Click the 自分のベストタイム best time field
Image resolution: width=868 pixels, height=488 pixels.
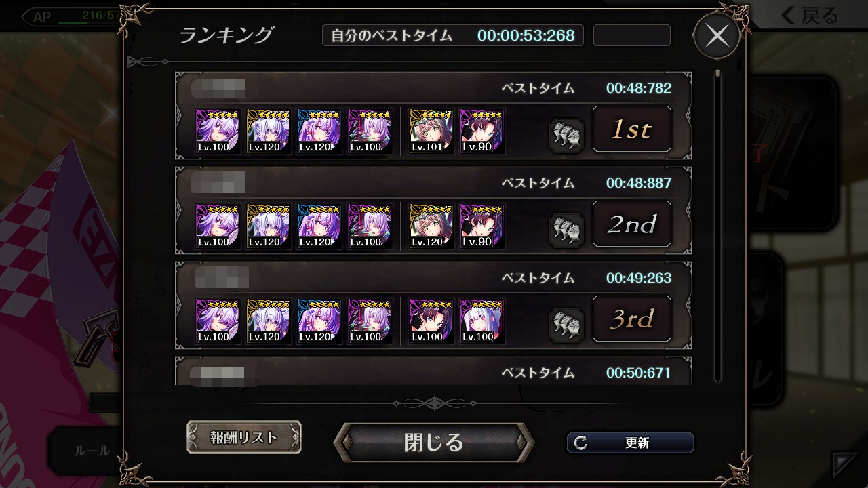click(x=452, y=35)
